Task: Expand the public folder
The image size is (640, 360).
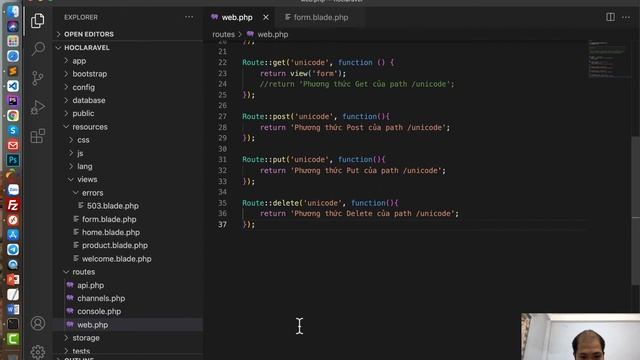Action: click(x=127, y=113)
